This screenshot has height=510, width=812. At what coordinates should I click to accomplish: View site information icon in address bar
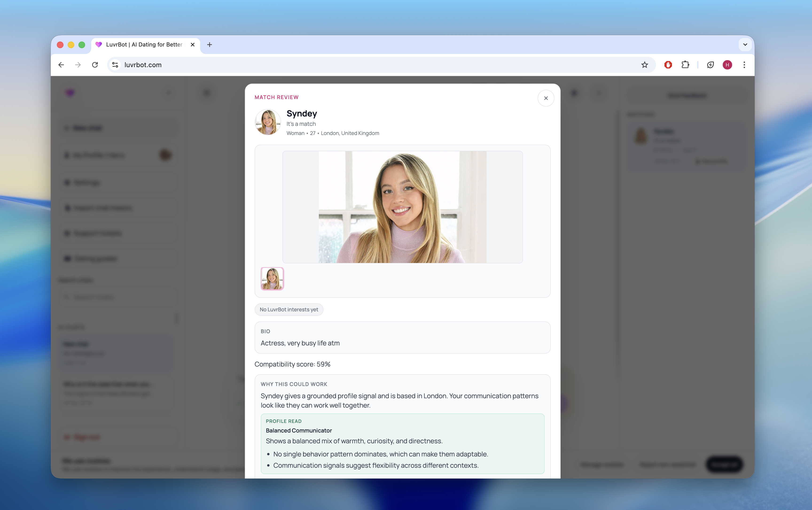click(x=115, y=65)
